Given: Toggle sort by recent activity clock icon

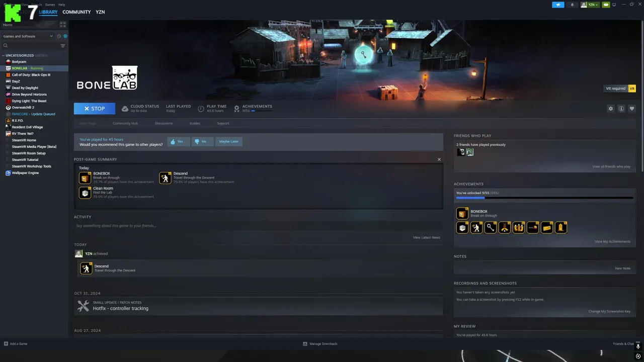Looking at the screenshot, I should (59, 36).
